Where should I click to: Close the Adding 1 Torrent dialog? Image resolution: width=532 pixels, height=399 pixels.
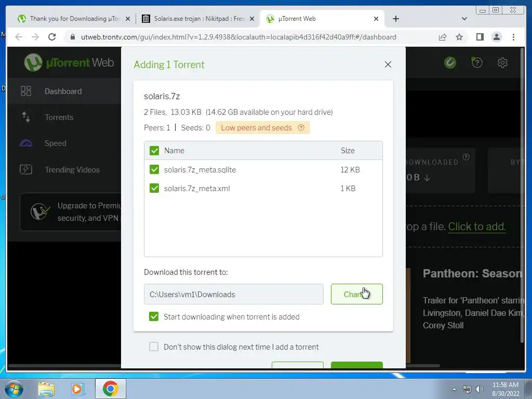[388, 64]
